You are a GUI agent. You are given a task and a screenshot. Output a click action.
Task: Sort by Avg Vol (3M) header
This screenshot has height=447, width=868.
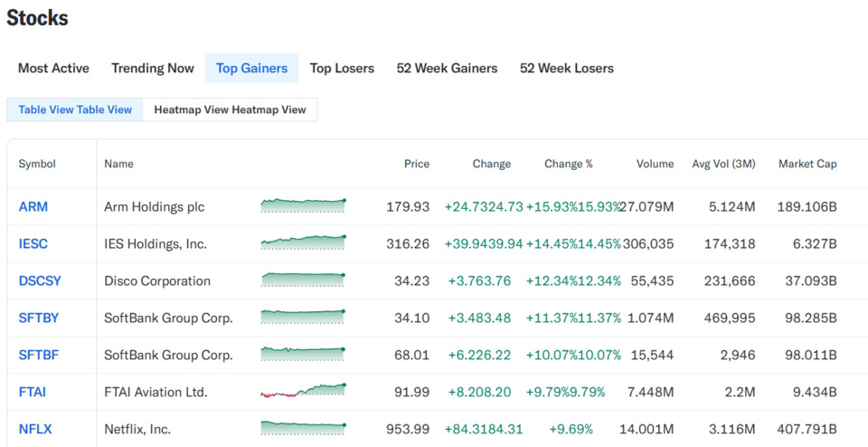tap(723, 164)
